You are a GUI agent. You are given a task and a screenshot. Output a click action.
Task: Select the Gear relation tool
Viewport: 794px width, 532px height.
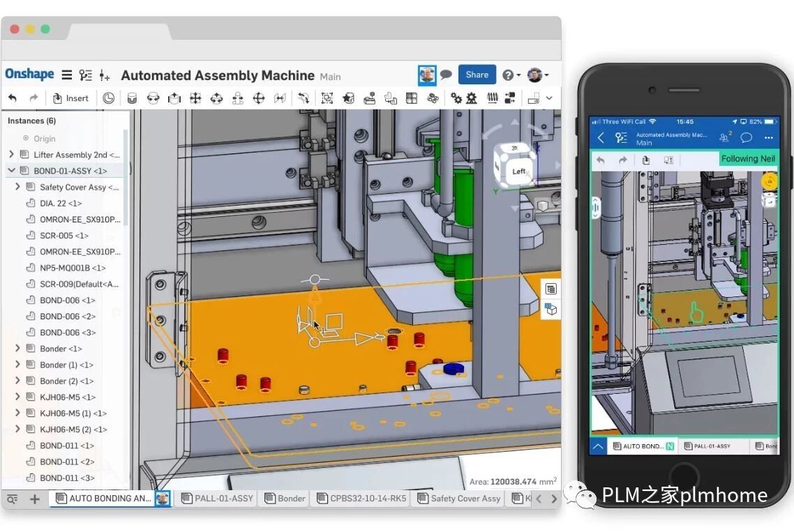click(456, 98)
